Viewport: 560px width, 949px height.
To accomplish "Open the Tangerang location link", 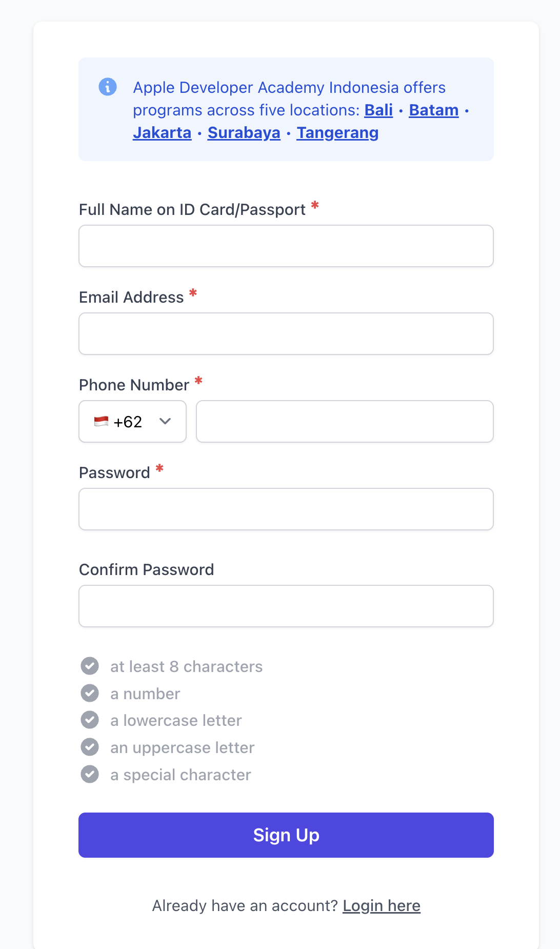I will [x=337, y=132].
